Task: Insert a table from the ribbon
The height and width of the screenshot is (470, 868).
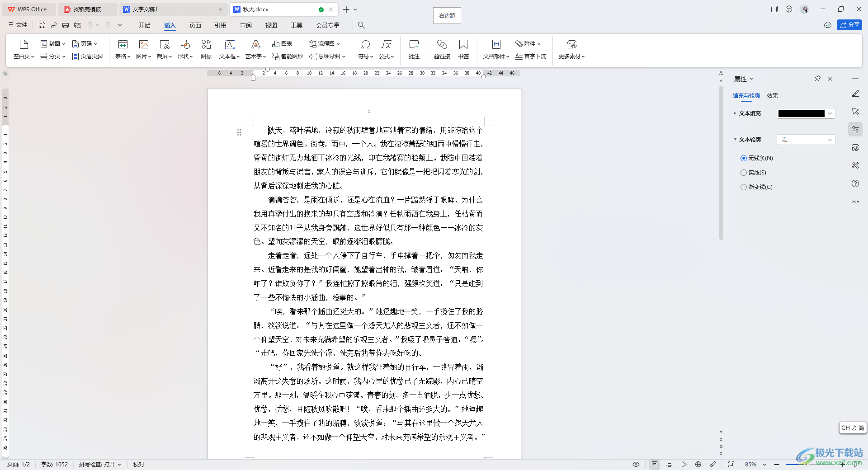Action: click(123, 49)
